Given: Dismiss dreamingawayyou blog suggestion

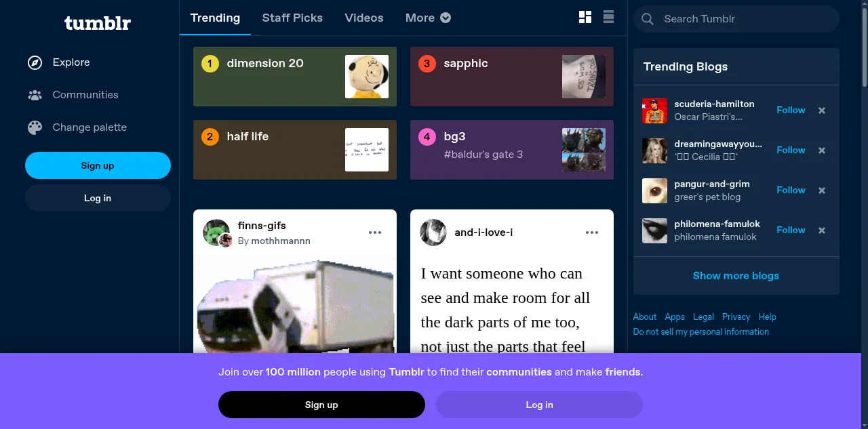Looking at the screenshot, I should tap(822, 150).
